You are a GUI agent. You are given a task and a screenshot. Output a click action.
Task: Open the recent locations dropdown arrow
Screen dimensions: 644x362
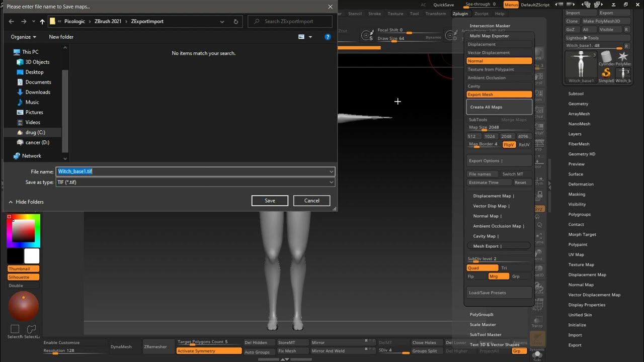click(x=33, y=22)
